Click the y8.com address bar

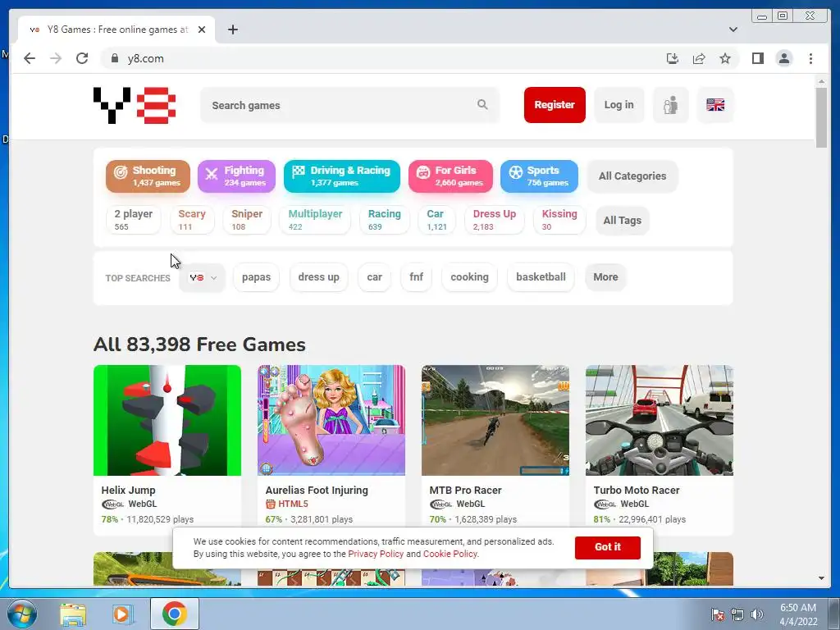pyautogui.click(x=386, y=58)
